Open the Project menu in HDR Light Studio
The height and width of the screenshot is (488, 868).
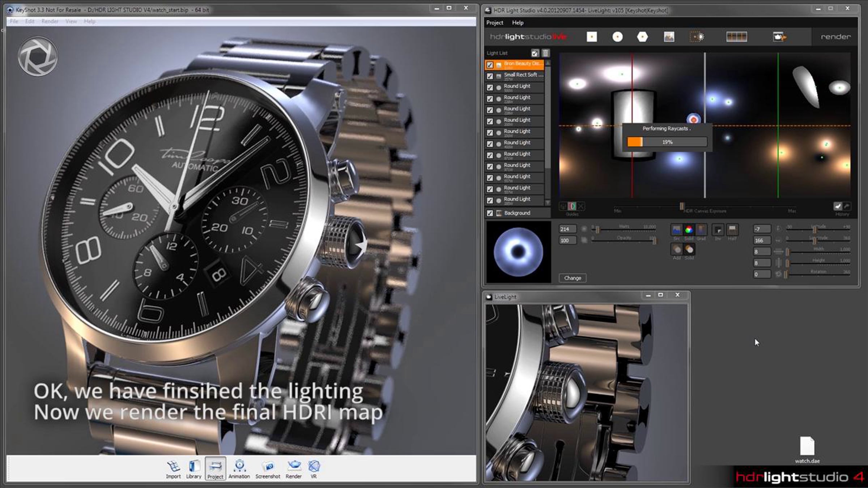[x=494, y=23]
